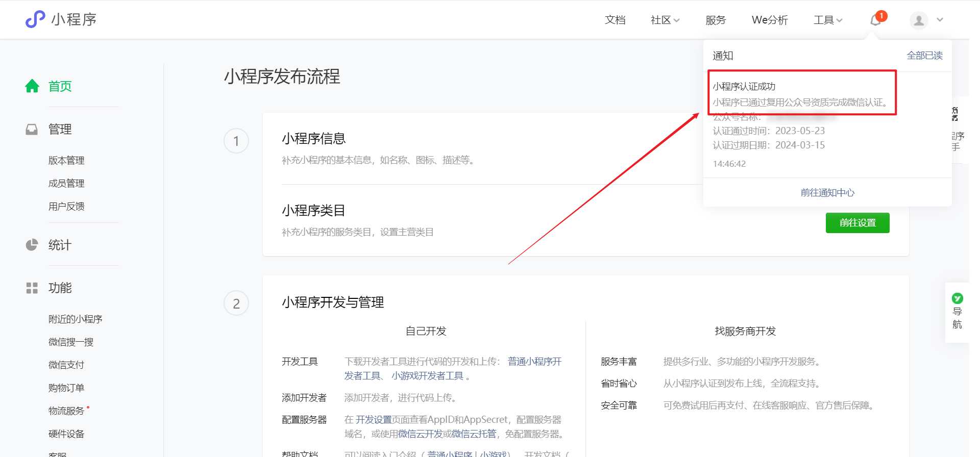
Task: Click 前往通知中心 link
Action: 827,192
